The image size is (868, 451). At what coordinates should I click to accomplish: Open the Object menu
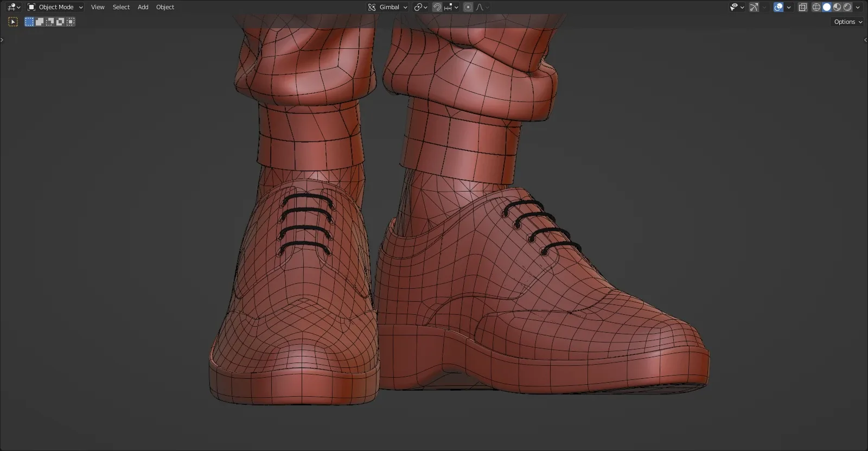165,7
